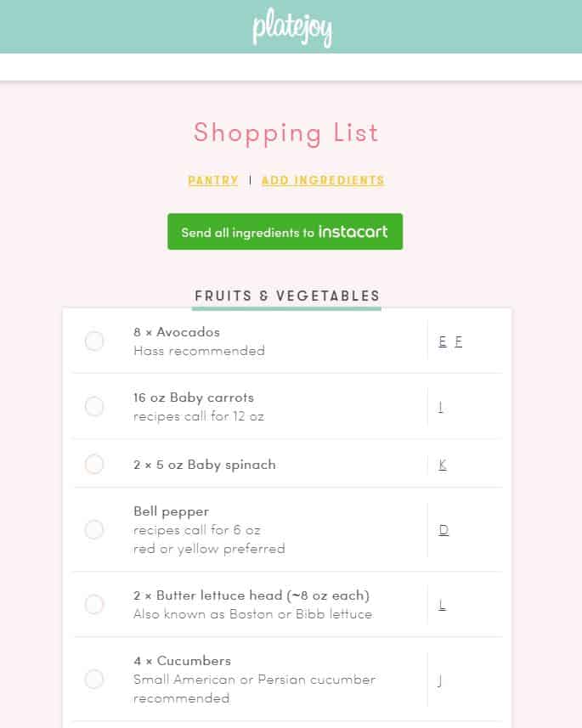Open the Add Ingredients link
The width and height of the screenshot is (582, 728).
[323, 180]
